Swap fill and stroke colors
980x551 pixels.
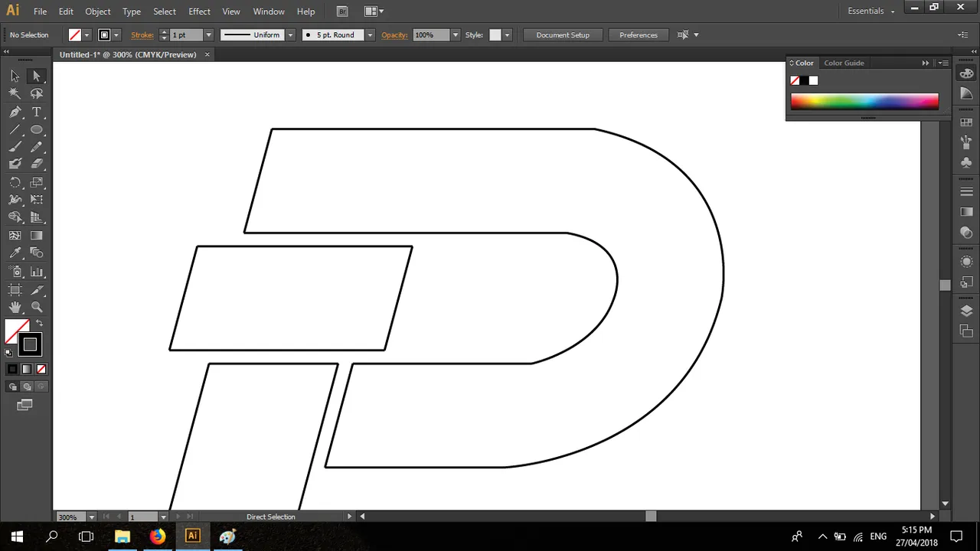pos(40,324)
